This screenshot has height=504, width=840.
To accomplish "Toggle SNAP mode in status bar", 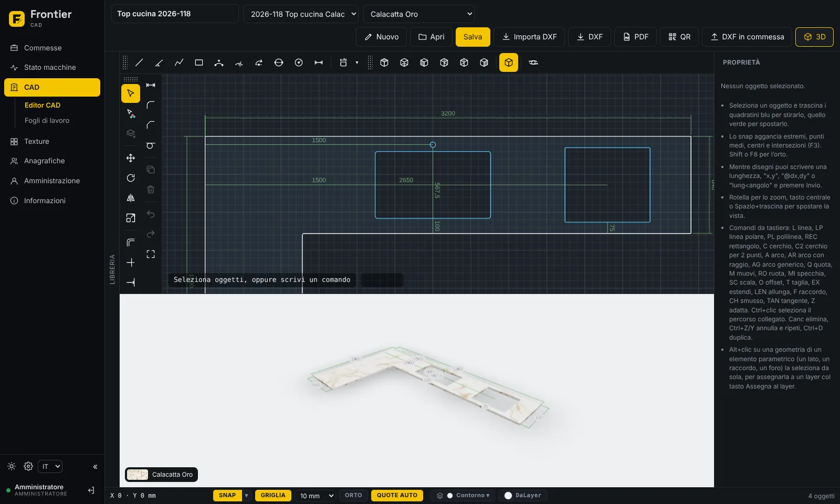I will 227,495.
